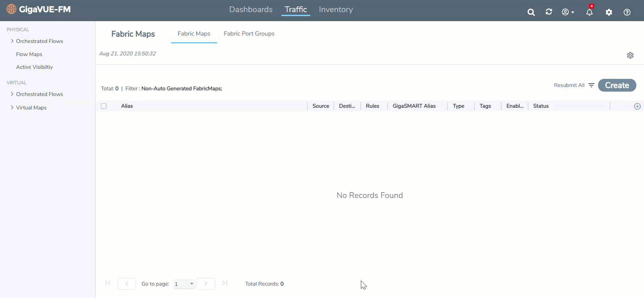This screenshot has width=644, height=298.
Task: Click the search magnifier icon
Action: [531, 12]
